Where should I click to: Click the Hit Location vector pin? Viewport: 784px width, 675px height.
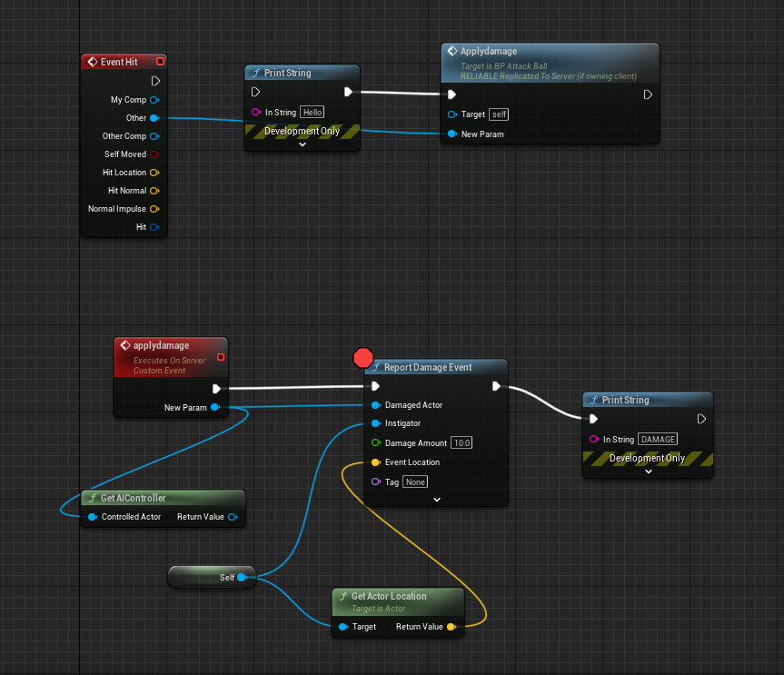[x=154, y=173]
